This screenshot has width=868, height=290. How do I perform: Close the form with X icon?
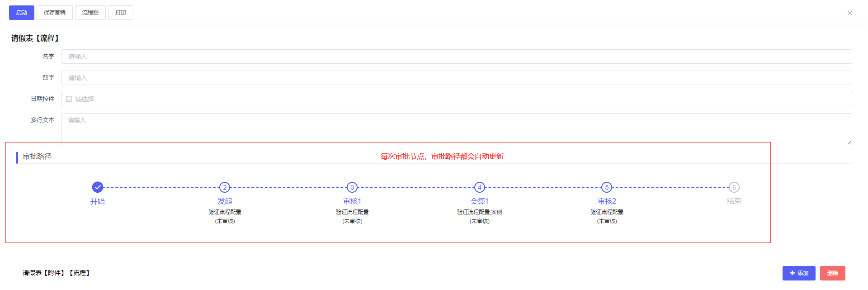849,13
